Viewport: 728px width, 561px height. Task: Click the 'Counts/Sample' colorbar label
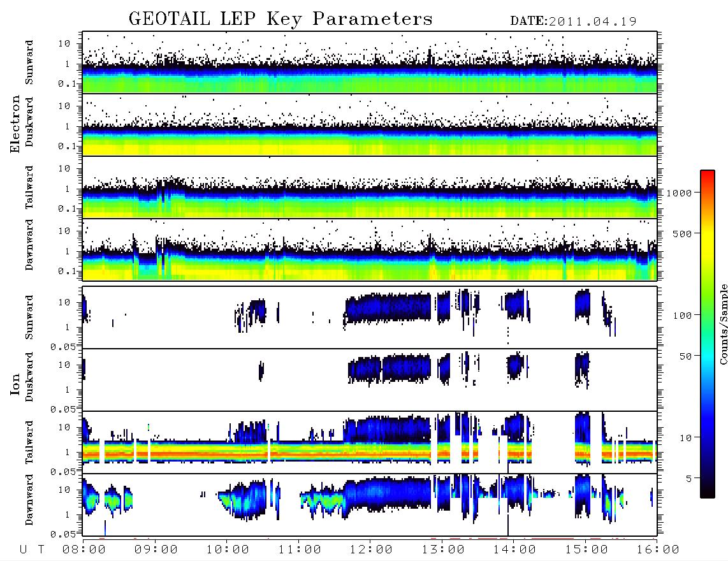pyautogui.click(x=723, y=324)
